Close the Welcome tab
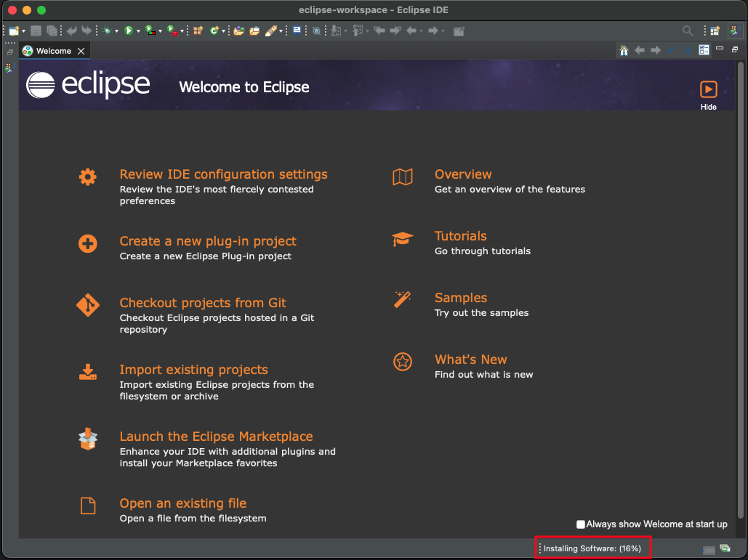Screen dimensions: 748x560 [x=81, y=51]
